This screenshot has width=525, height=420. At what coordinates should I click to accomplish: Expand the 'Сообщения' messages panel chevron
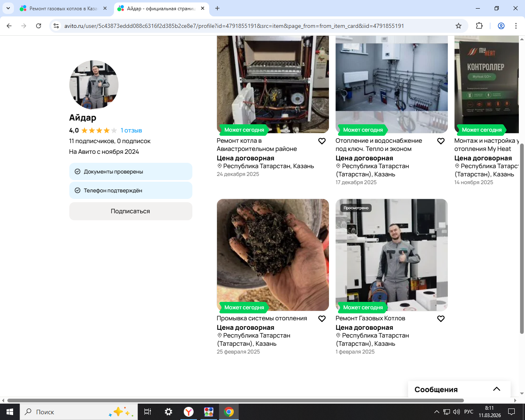497,389
